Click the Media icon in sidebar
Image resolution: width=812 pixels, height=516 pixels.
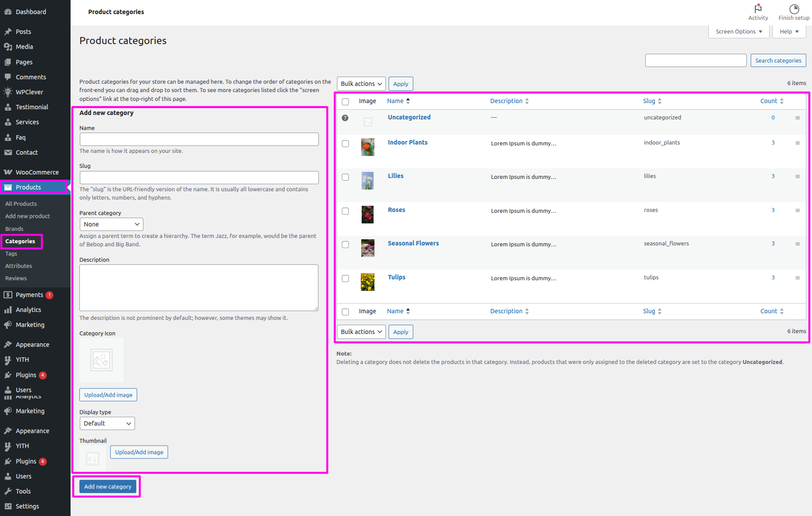[x=8, y=47]
